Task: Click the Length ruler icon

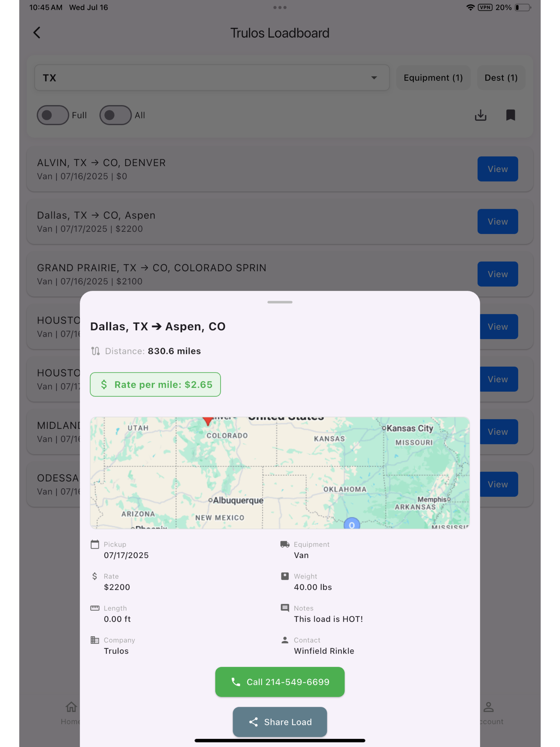Action: [95, 608]
